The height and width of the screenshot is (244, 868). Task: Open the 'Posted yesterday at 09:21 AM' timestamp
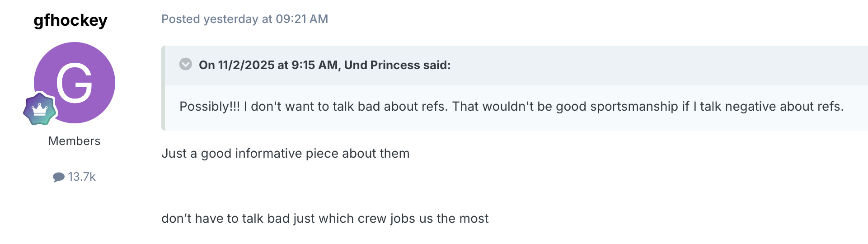[x=244, y=19]
